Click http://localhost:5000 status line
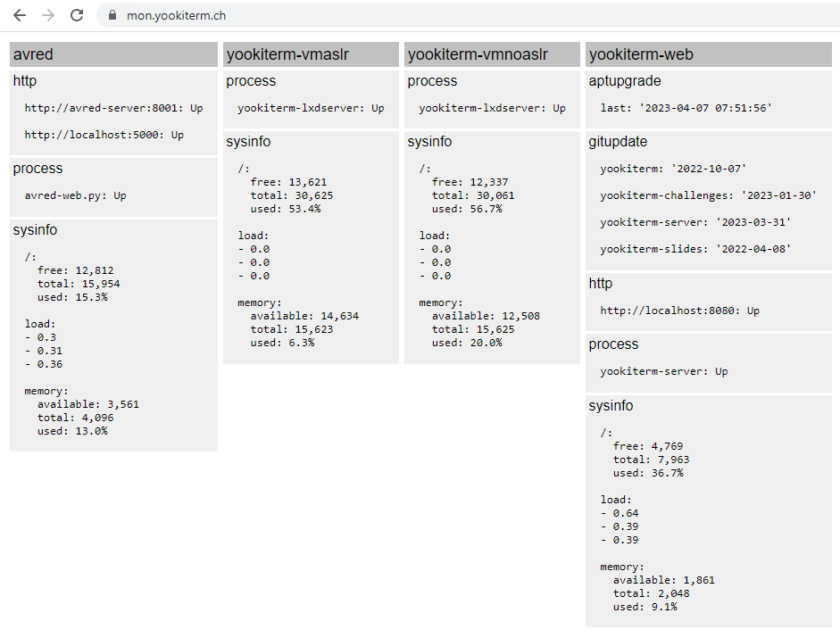This screenshot has width=840, height=638. coord(104,135)
